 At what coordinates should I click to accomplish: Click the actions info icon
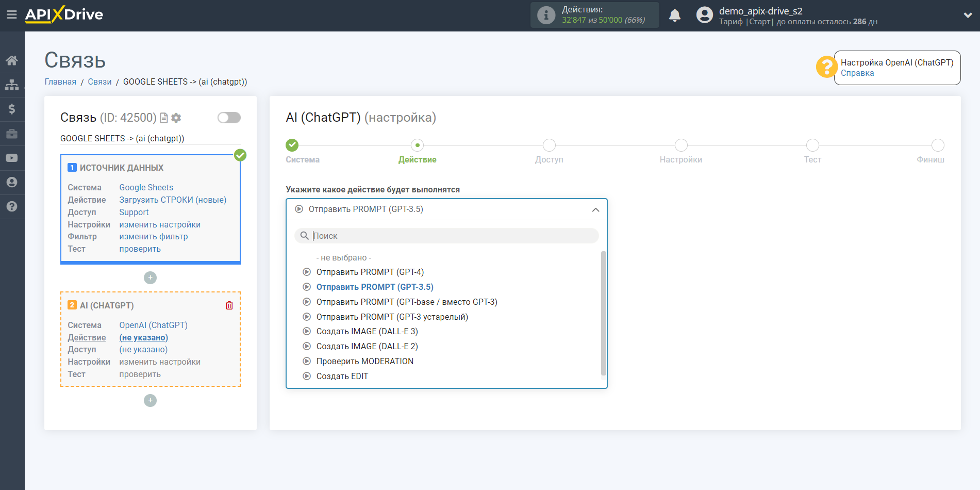click(x=546, y=15)
